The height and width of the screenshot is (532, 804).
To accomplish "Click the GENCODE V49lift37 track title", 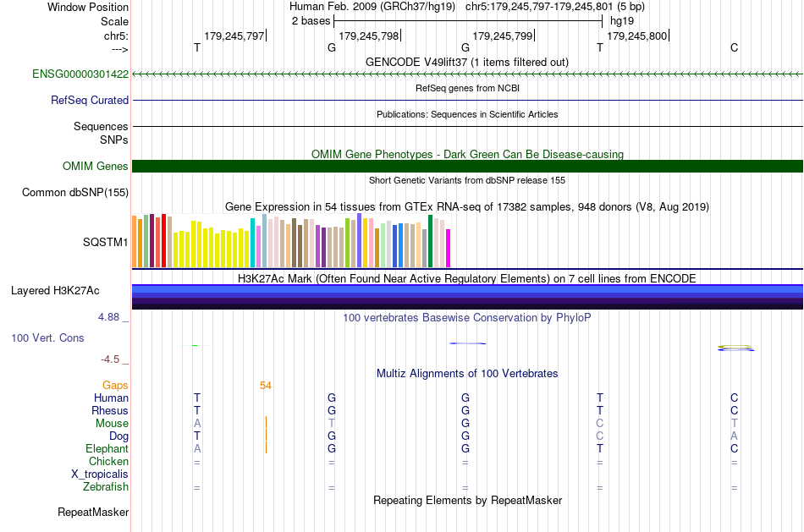I will pos(466,62).
